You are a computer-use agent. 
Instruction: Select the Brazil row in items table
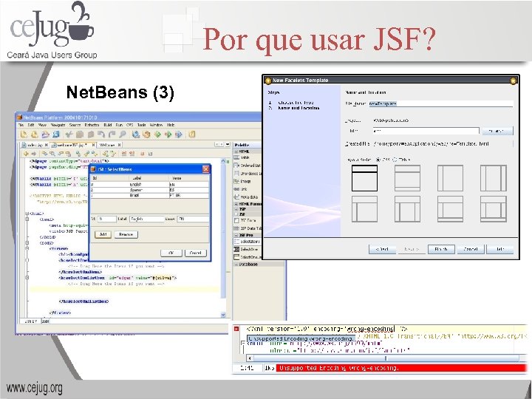[x=149, y=195]
